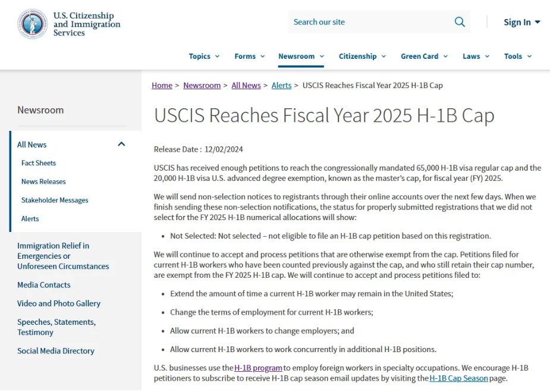The height and width of the screenshot is (392, 550).
Task: Open the Laws menu
Action: pyautogui.click(x=476, y=56)
